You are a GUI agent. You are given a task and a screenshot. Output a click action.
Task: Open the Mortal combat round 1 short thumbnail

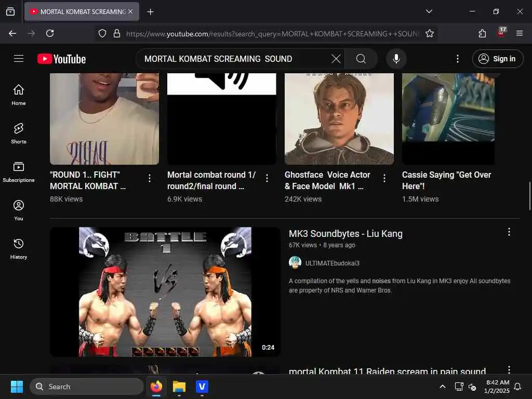click(x=221, y=119)
